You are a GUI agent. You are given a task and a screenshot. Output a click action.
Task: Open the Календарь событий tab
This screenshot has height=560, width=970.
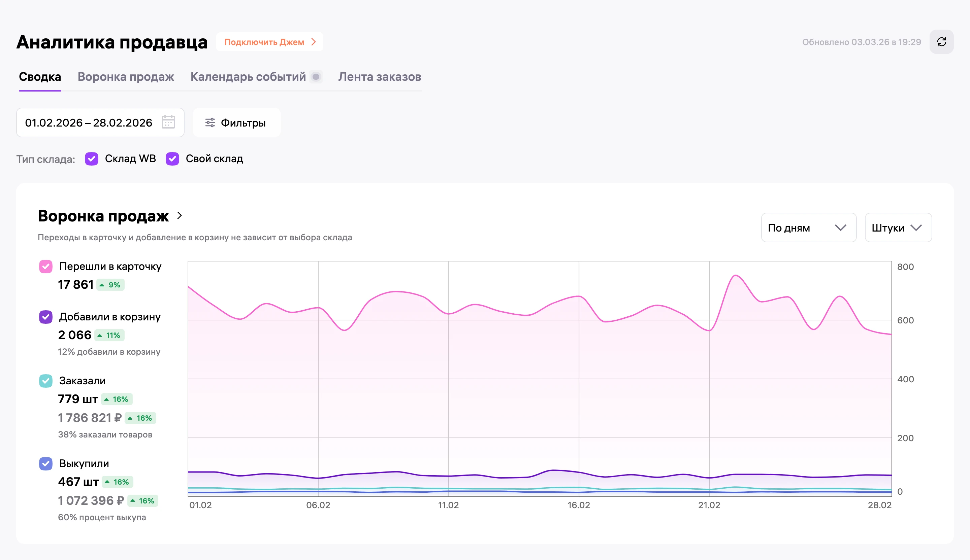click(x=248, y=77)
